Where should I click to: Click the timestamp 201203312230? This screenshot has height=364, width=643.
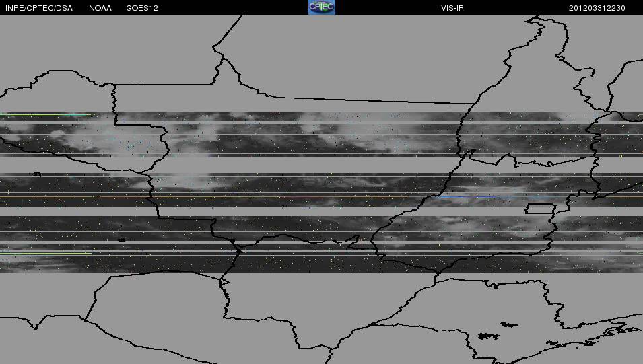597,8
